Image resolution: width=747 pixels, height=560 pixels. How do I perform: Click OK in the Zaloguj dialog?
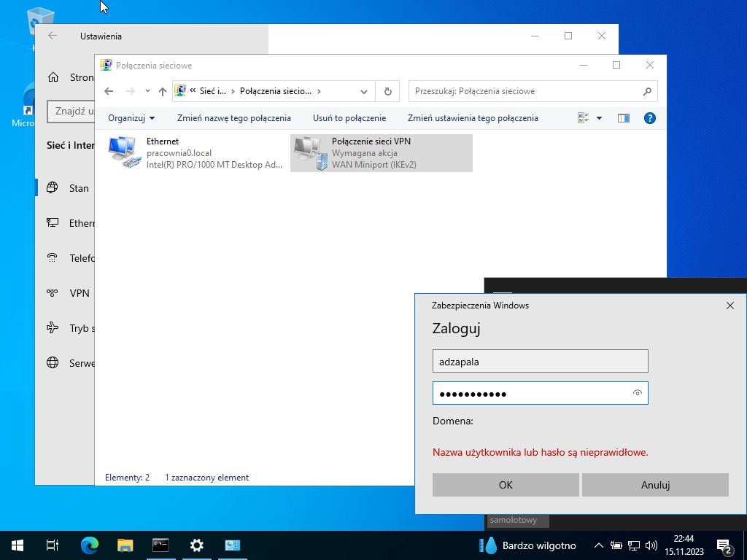[506, 485]
